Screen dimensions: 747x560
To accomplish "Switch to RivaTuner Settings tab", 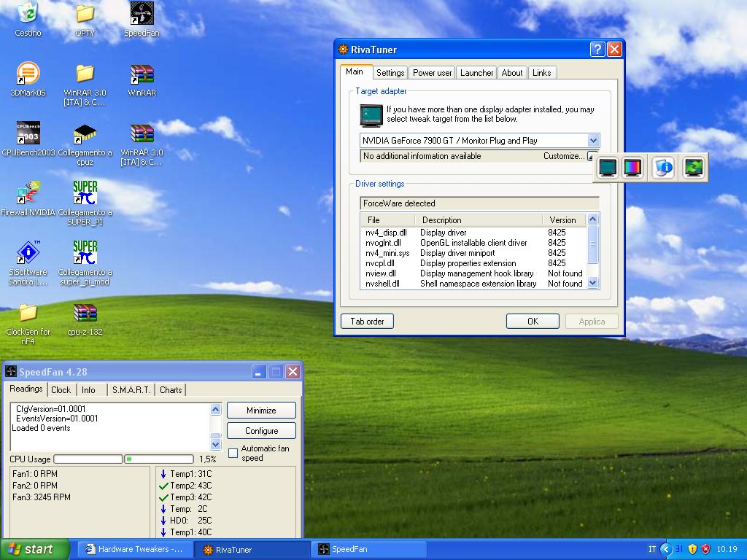I will 390,72.
